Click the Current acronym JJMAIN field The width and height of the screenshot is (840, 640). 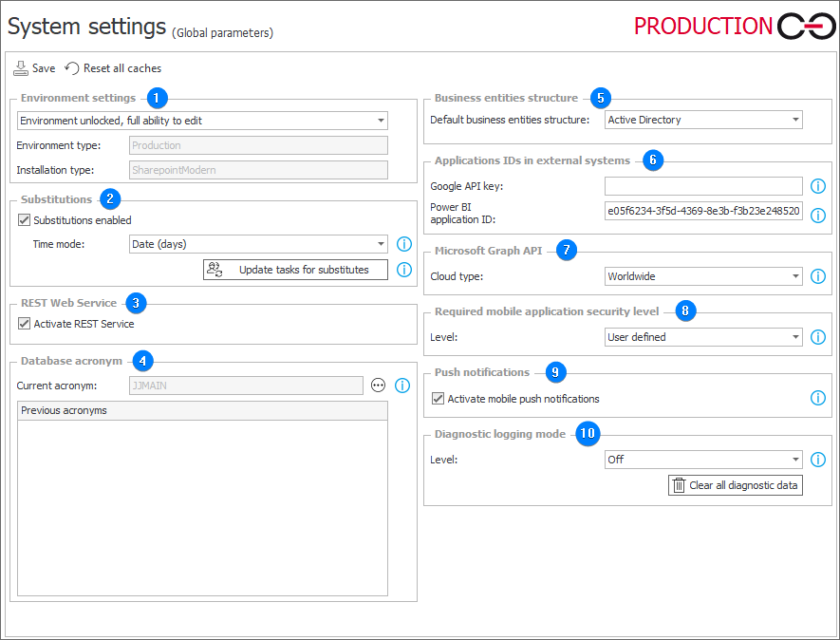click(x=246, y=386)
